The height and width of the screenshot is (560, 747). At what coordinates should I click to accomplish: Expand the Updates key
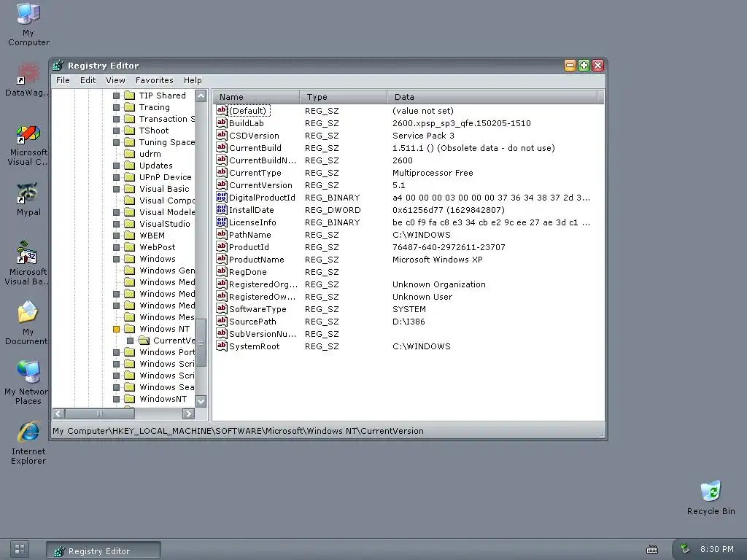(x=116, y=166)
